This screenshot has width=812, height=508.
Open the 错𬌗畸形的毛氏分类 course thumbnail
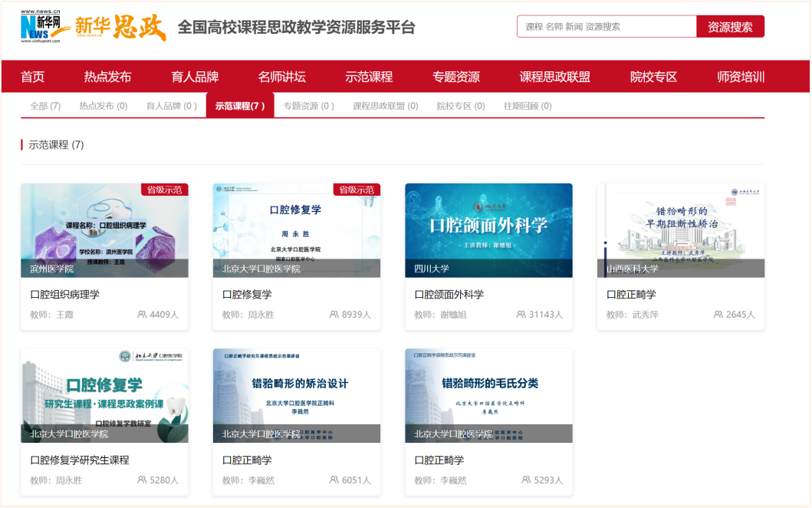pyautogui.click(x=488, y=395)
